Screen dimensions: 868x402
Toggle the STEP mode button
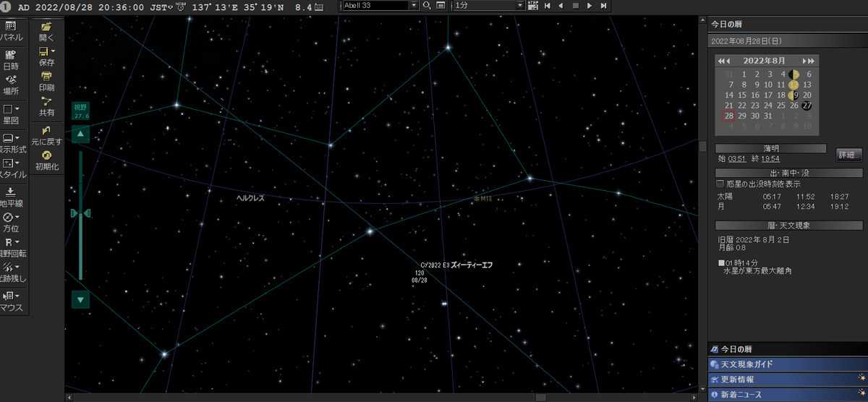pyautogui.click(x=533, y=5)
